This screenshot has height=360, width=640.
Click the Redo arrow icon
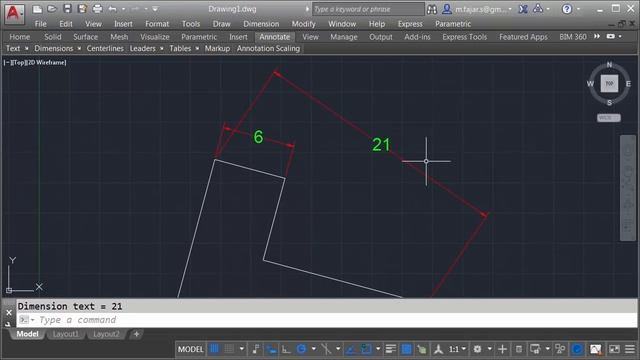tap(135, 9)
